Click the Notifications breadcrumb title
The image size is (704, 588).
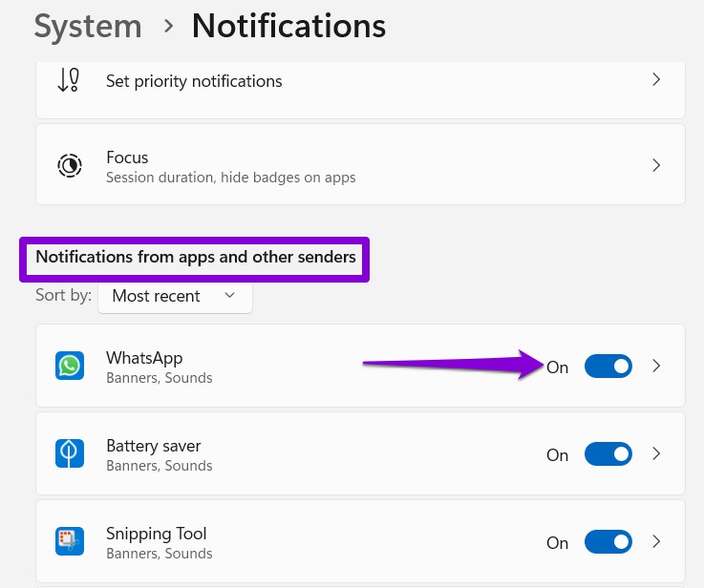pyautogui.click(x=288, y=26)
